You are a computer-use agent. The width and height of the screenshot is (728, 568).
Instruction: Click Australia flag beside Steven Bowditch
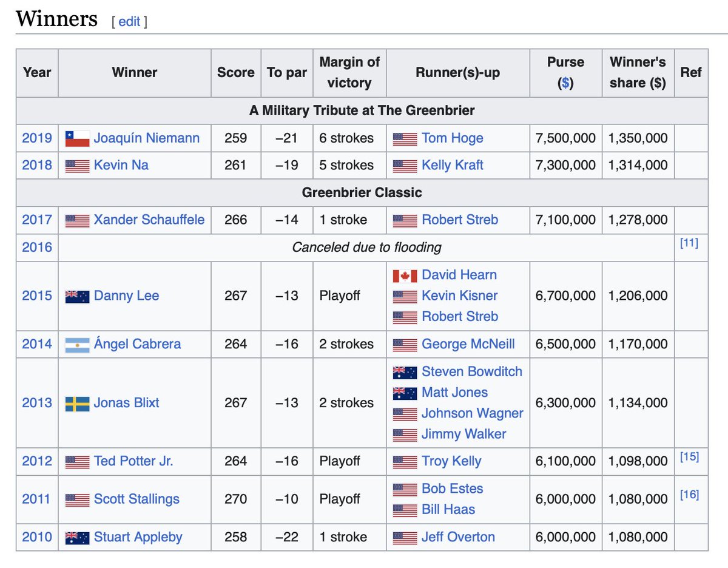405,372
